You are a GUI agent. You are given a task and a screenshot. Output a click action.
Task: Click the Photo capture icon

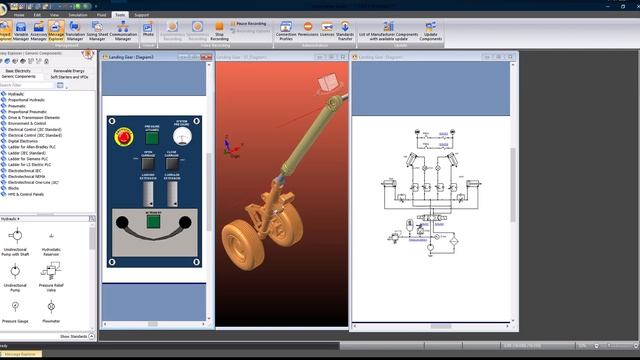(148, 29)
